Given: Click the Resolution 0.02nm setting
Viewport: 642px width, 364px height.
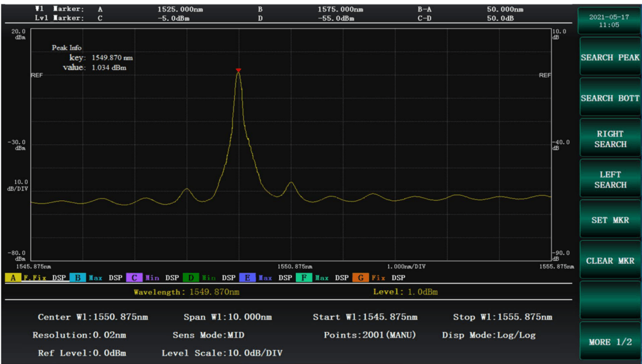Looking at the screenshot, I should [x=79, y=335].
